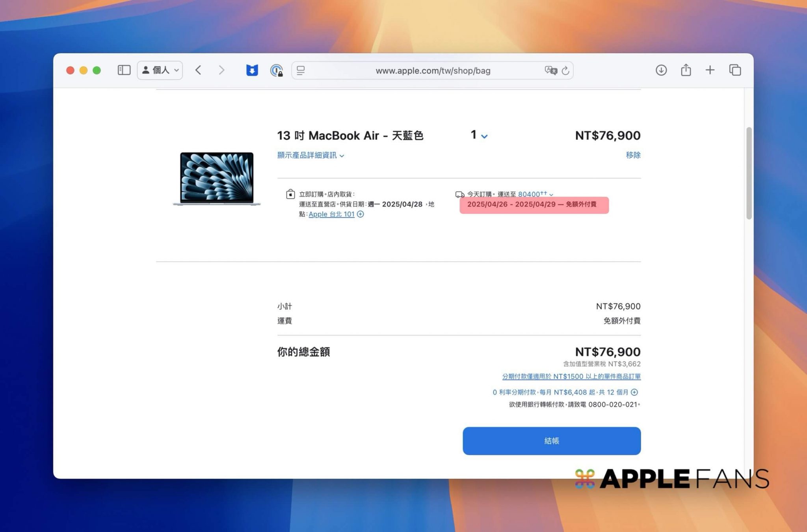
Task: Click the share icon
Action: [x=686, y=70]
